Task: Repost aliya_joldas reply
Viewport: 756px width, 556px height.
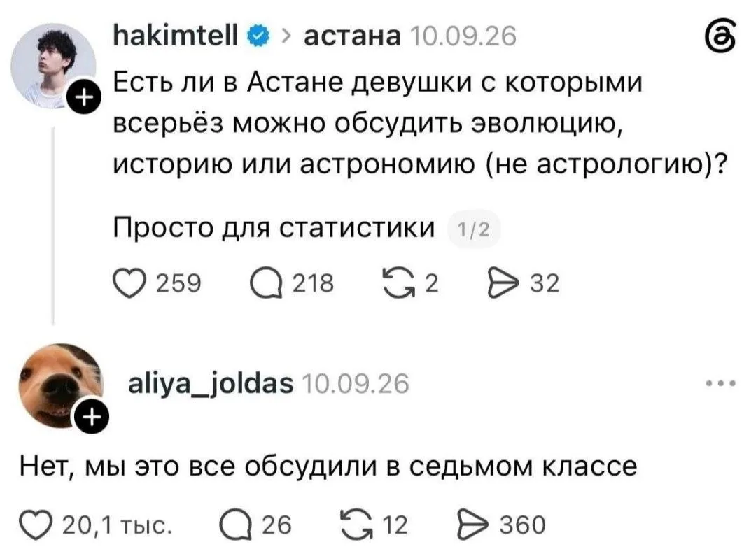Action: tap(357, 525)
